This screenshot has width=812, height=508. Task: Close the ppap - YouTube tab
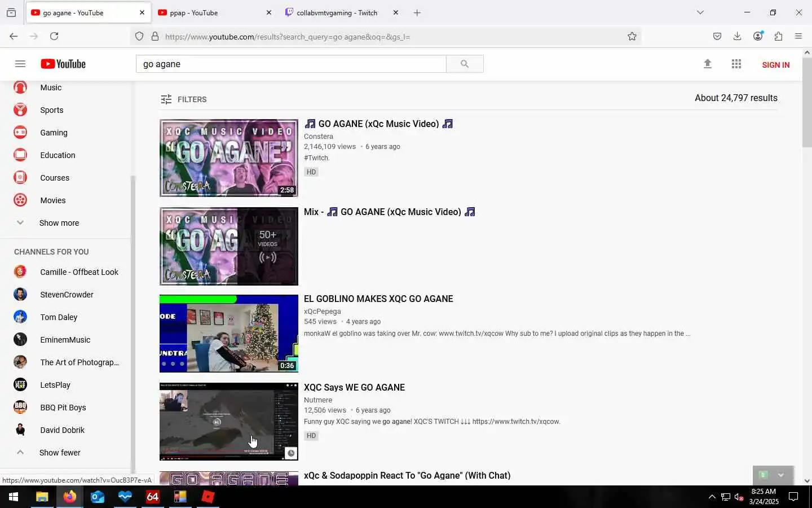coord(269,12)
